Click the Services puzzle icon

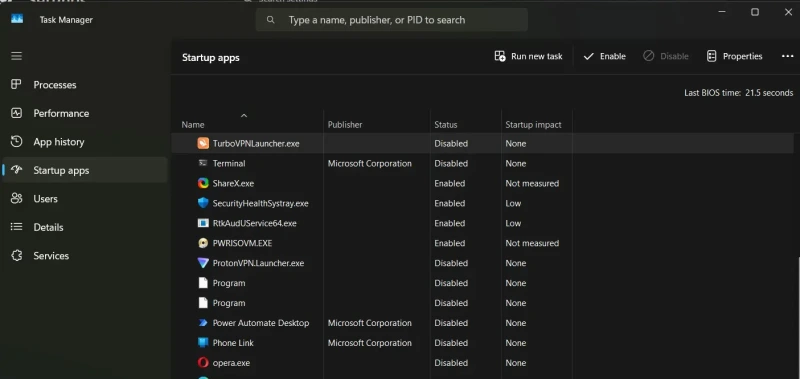[16, 256]
